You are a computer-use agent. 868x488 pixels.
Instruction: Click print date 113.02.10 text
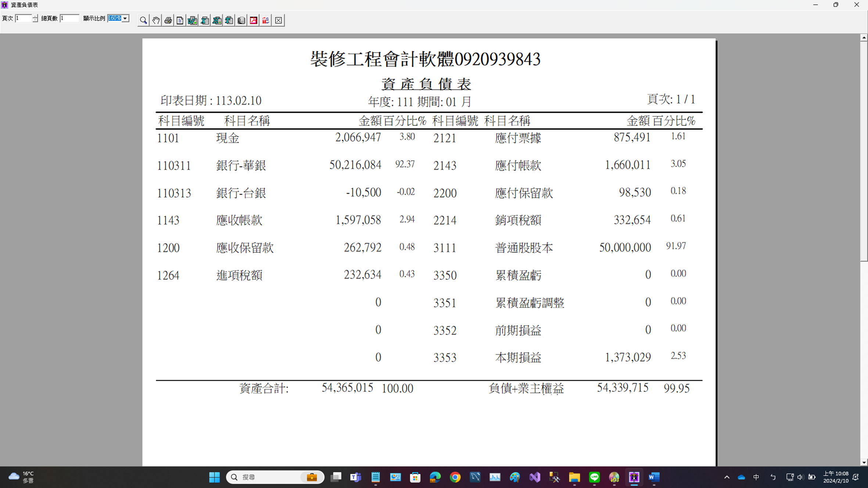238,101
